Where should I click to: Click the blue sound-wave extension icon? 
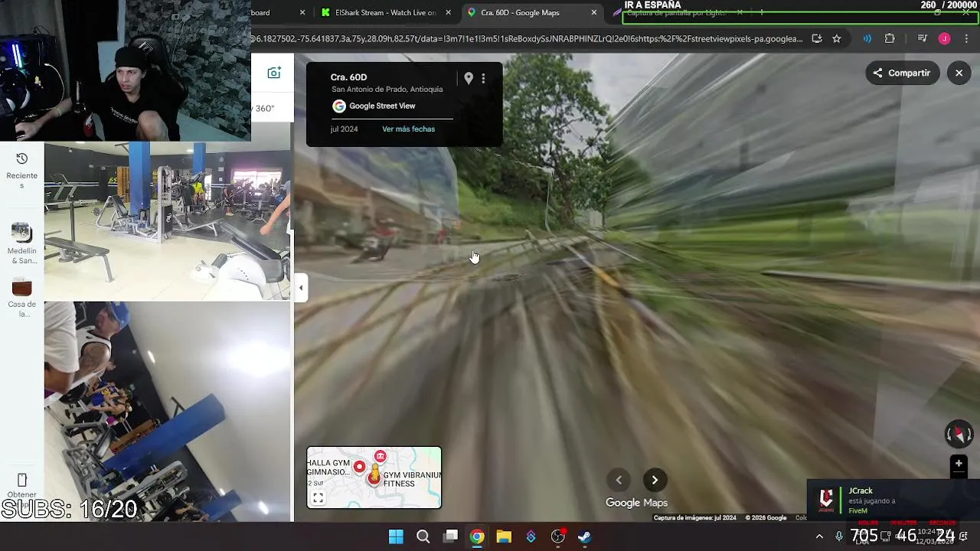click(x=867, y=39)
